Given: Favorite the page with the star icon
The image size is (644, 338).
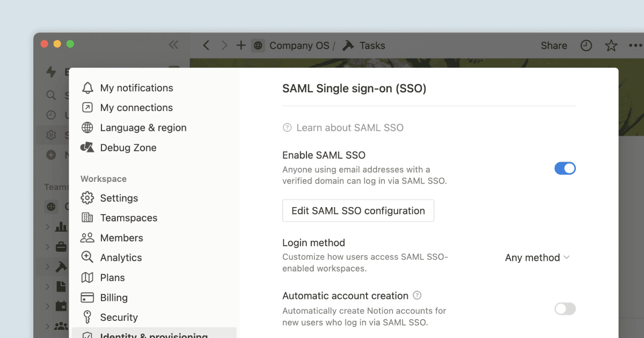Looking at the screenshot, I should click(x=611, y=46).
